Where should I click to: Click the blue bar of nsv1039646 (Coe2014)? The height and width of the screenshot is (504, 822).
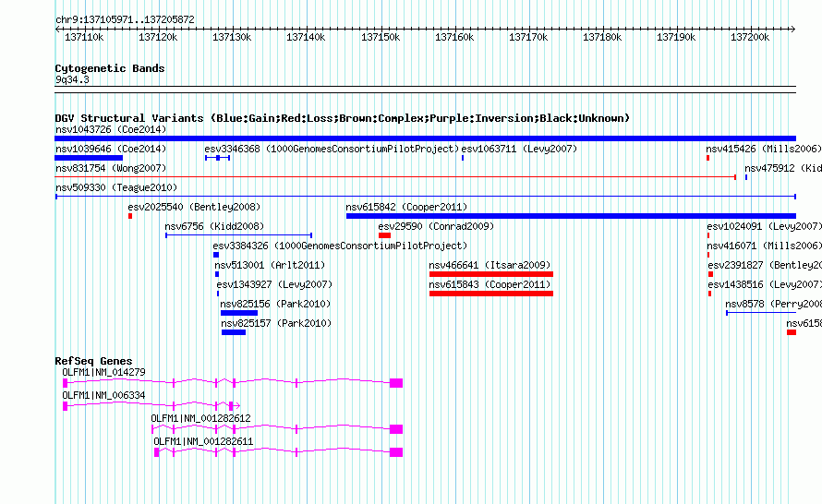tap(89, 158)
